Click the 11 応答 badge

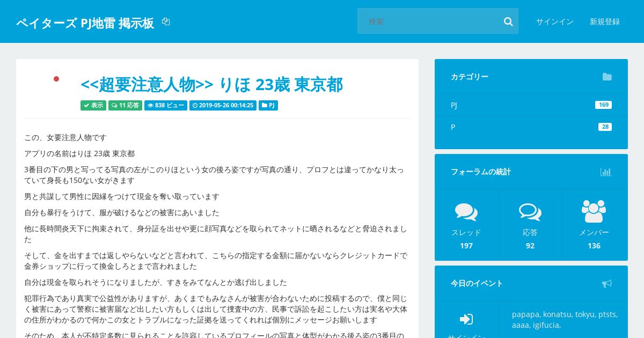click(x=125, y=105)
